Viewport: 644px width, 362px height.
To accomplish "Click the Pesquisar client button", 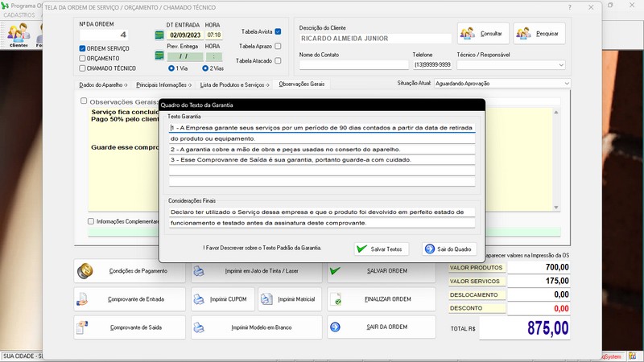I will coord(539,33).
